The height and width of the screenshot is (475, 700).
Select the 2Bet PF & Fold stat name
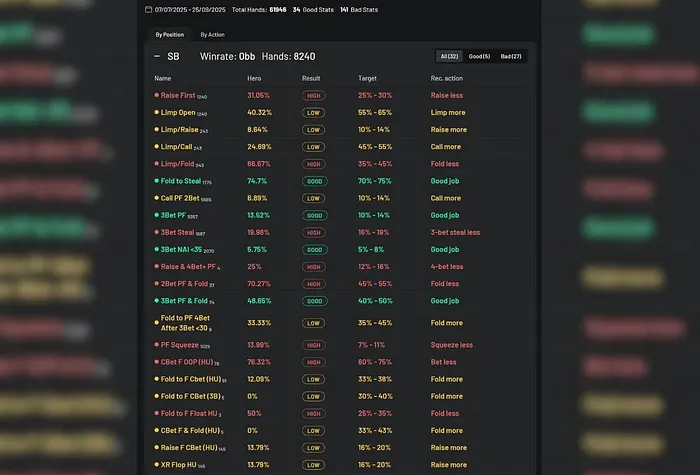[x=184, y=283]
